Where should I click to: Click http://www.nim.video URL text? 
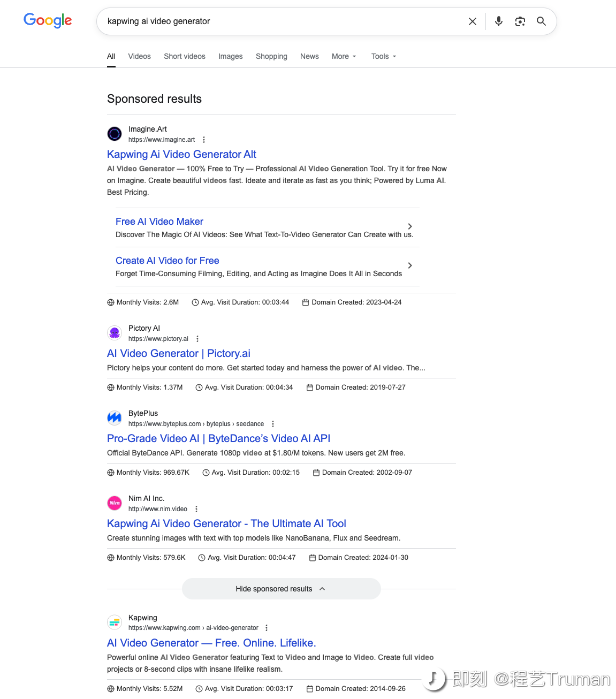[158, 509]
